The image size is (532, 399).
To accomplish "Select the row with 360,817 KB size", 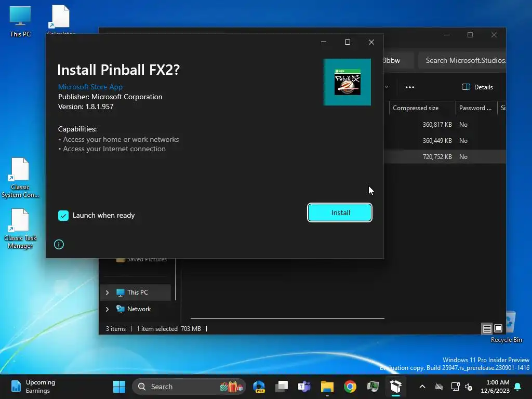I will 445,125.
